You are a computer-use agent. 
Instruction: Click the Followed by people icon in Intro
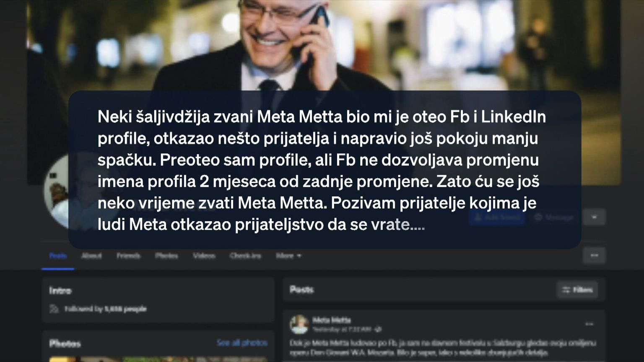point(54,309)
